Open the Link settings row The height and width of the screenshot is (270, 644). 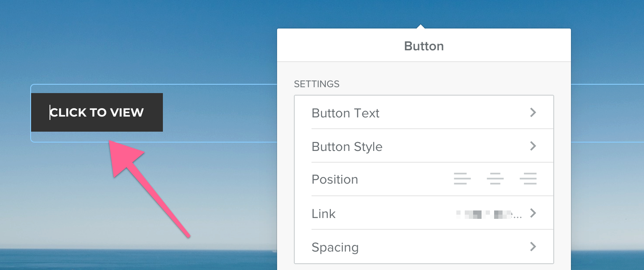(x=424, y=213)
